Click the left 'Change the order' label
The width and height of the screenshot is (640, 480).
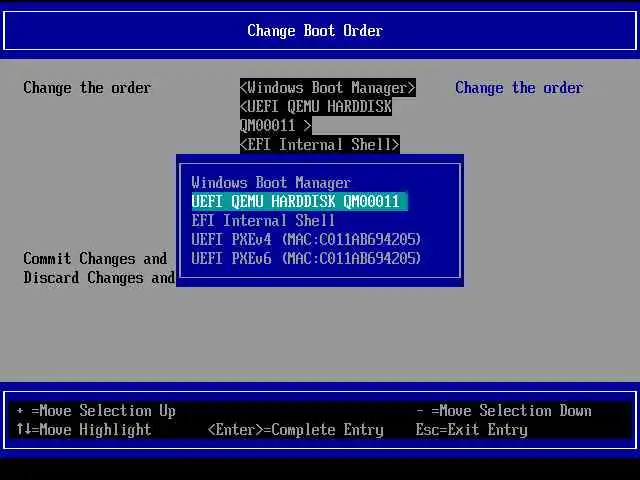pyautogui.click(x=87, y=88)
